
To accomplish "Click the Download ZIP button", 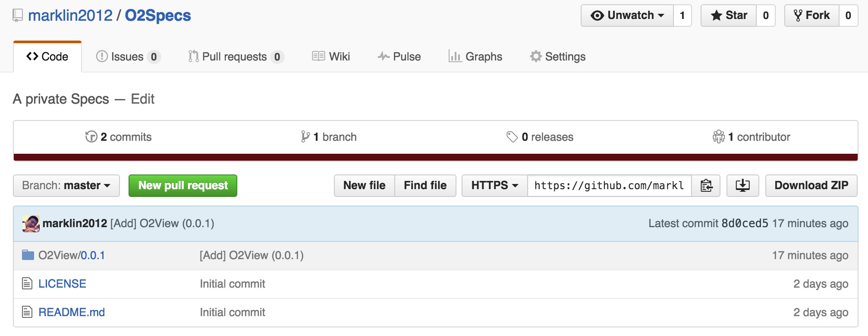I will tap(811, 186).
